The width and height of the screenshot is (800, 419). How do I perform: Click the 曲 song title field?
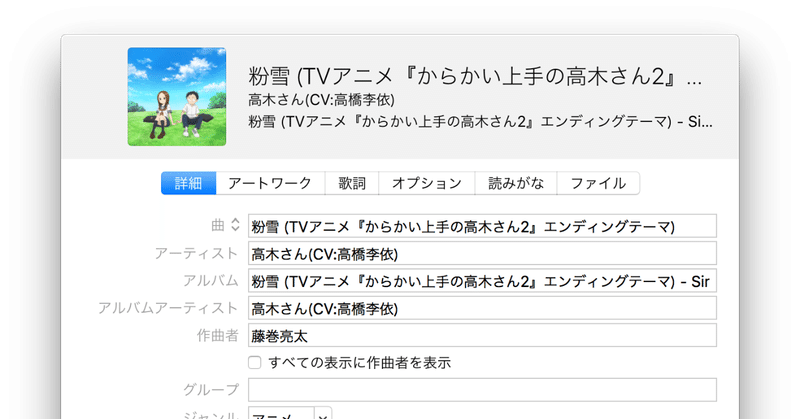(482, 226)
